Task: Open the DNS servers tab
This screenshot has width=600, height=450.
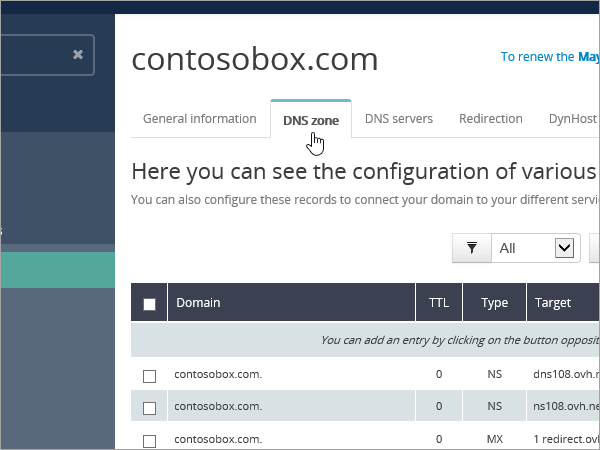Action: [398, 118]
